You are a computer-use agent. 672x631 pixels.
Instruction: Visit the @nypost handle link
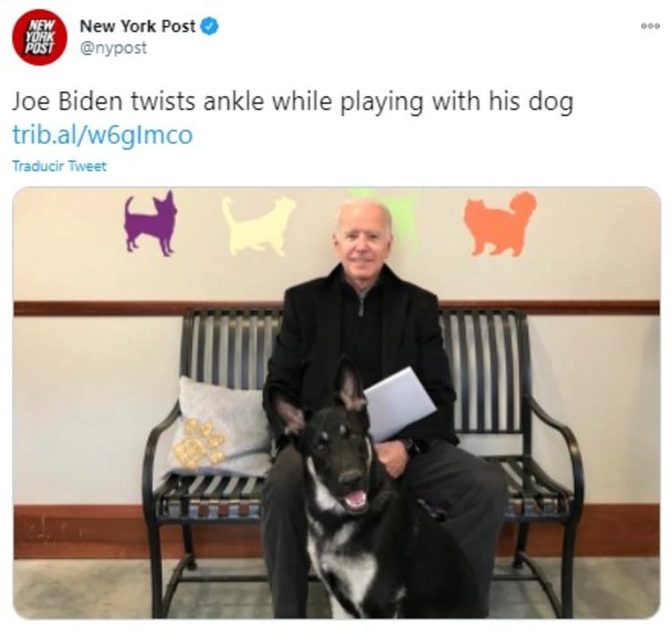(x=113, y=48)
